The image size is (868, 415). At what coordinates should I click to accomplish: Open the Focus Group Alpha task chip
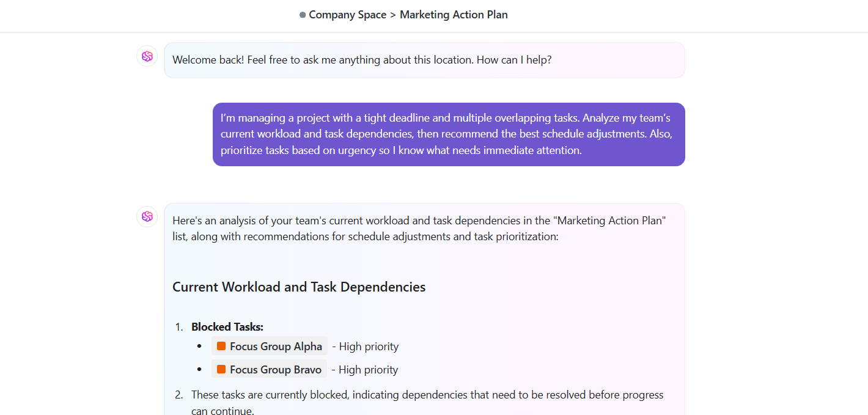point(269,346)
